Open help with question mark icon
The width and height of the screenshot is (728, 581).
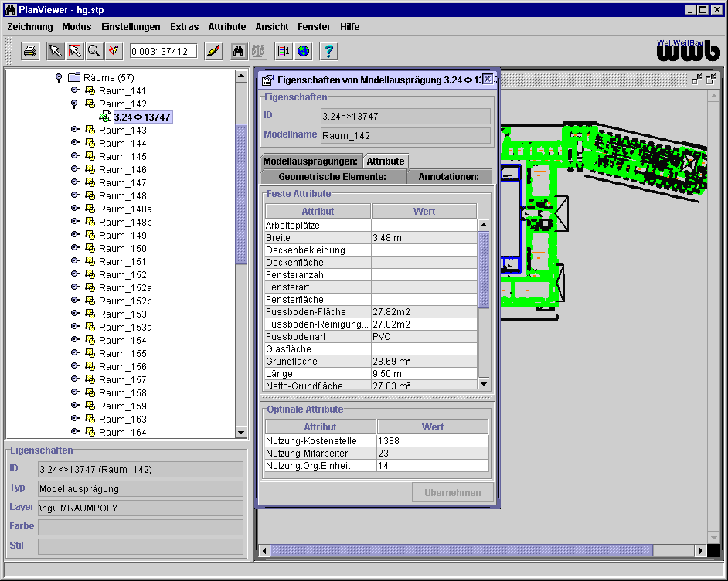pos(328,51)
